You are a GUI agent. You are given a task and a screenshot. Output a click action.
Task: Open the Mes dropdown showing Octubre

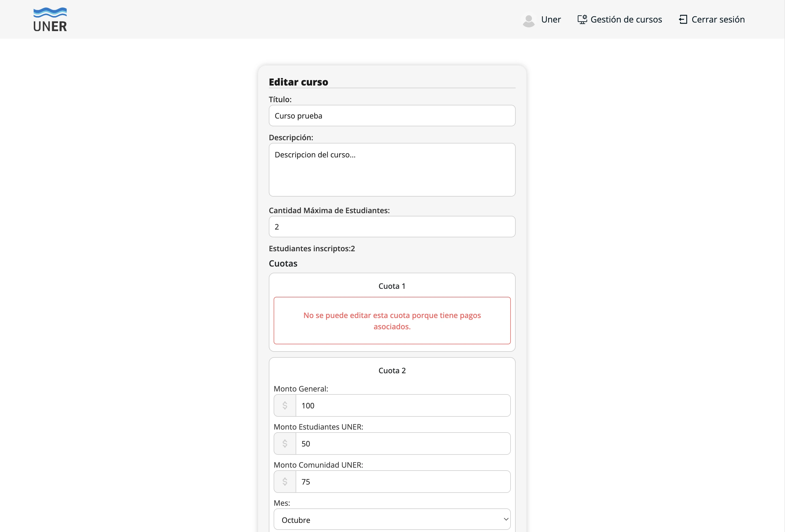[392, 519]
